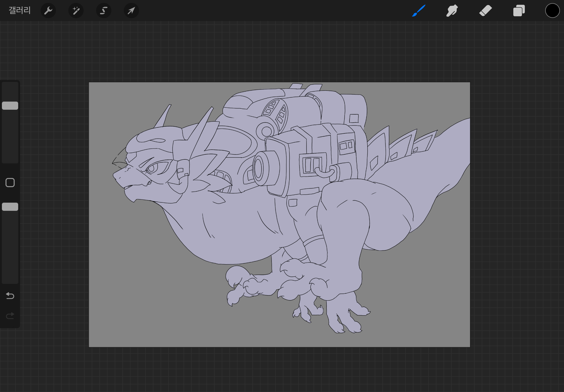
Task: Tap the square Modify button in sidebar
Action: pyautogui.click(x=10, y=182)
